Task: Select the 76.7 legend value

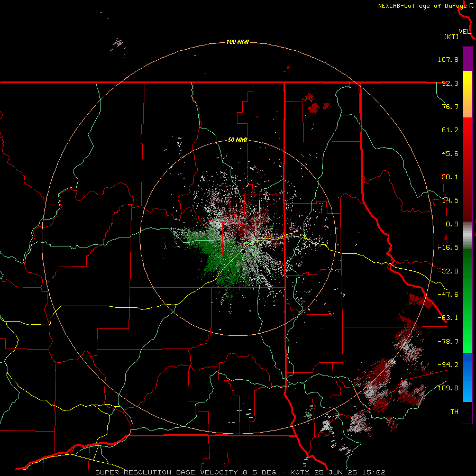Action: point(450,106)
